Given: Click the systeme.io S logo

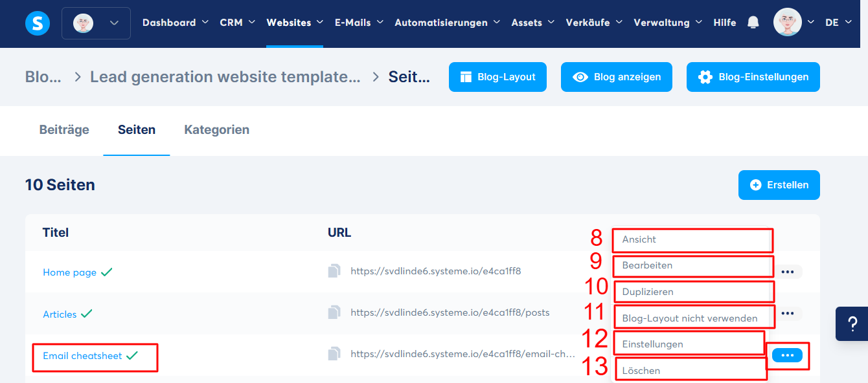Looking at the screenshot, I should [37, 23].
